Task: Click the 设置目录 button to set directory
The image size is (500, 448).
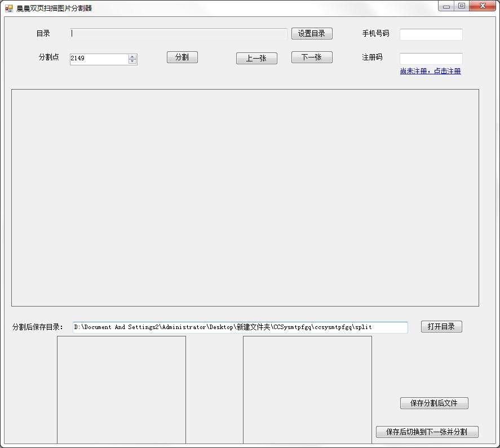Action: (311, 33)
